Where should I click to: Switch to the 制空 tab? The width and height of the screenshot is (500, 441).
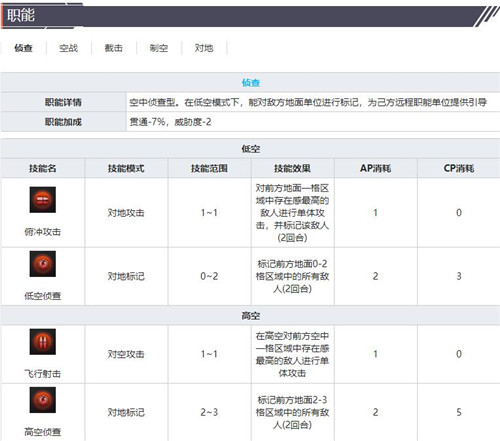[159, 48]
